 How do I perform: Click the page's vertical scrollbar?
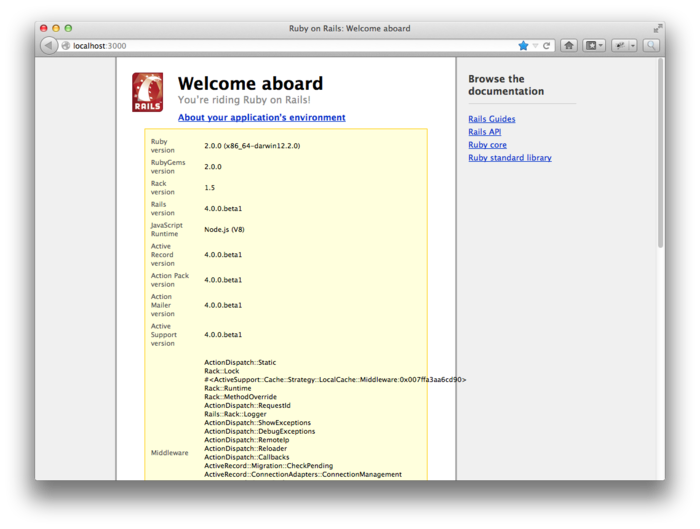pyautogui.click(x=660, y=150)
